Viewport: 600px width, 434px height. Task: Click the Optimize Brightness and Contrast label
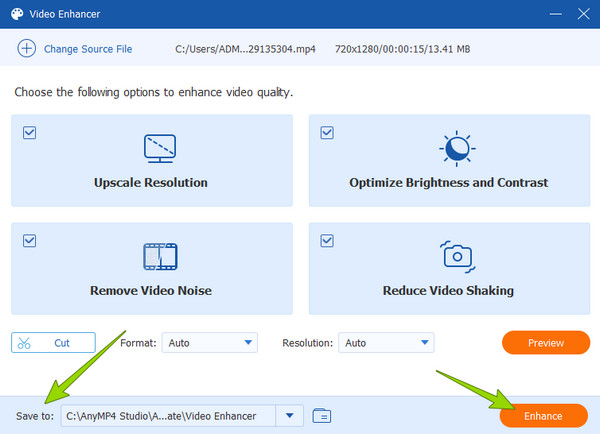448,183
